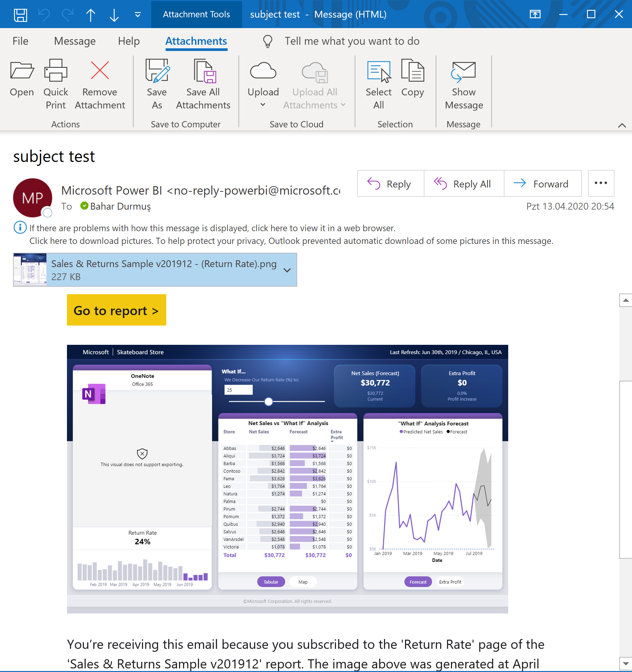Screen dimensions: 632x672
Task: Open more actions ellipsis menu
Action: [x=601, y=183]
